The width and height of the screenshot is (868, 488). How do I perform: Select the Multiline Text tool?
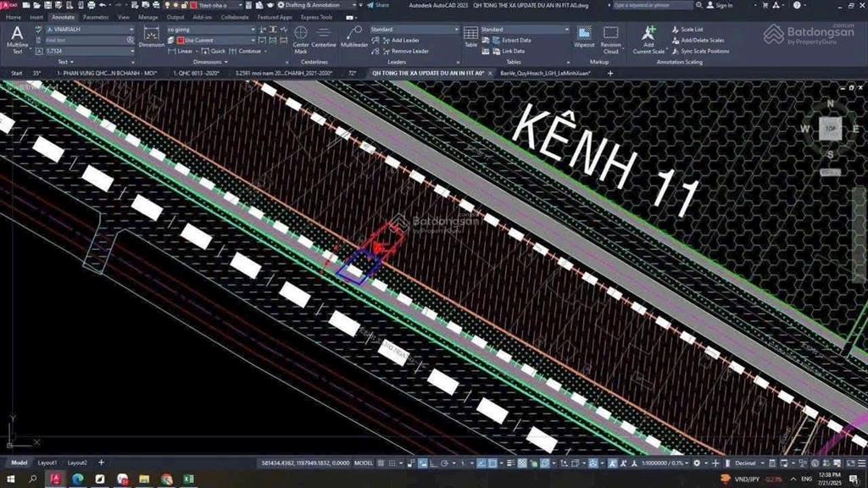[17, 40]
